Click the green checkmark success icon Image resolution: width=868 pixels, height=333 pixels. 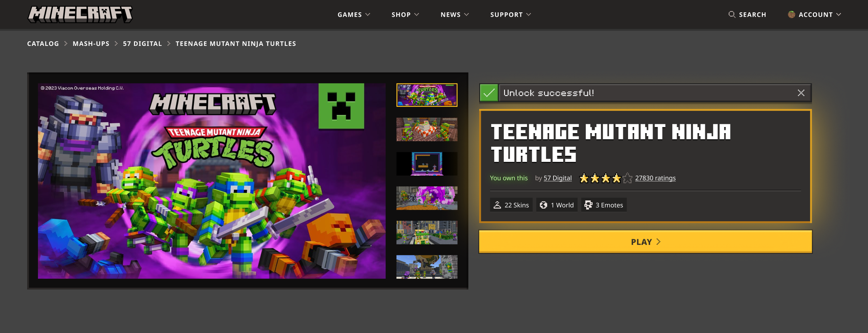coord(489,93)
